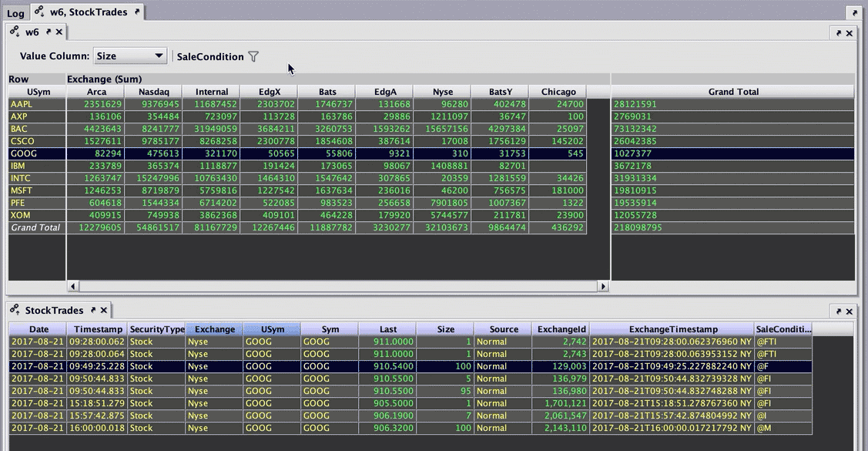Select the MSFT row label
Screen dimensions: 868x451
click(38, 190)
